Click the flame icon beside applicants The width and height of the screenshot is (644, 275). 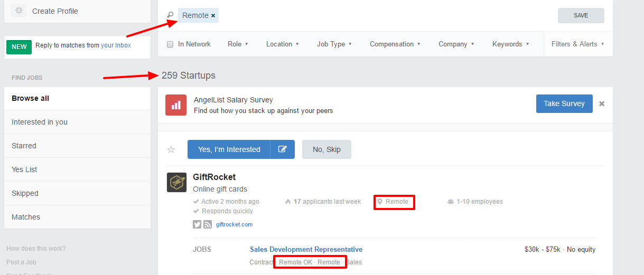pos(288,202)
